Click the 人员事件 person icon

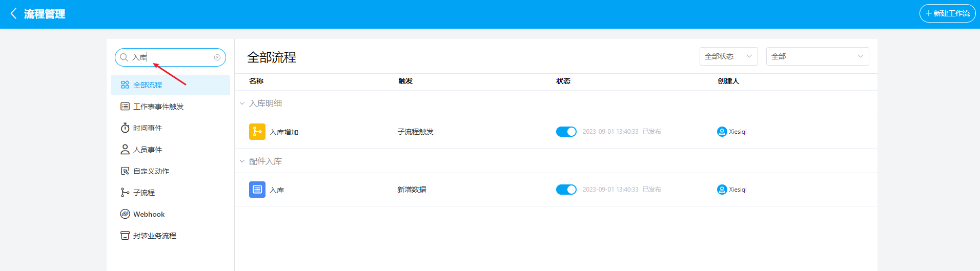click(125, 150)
